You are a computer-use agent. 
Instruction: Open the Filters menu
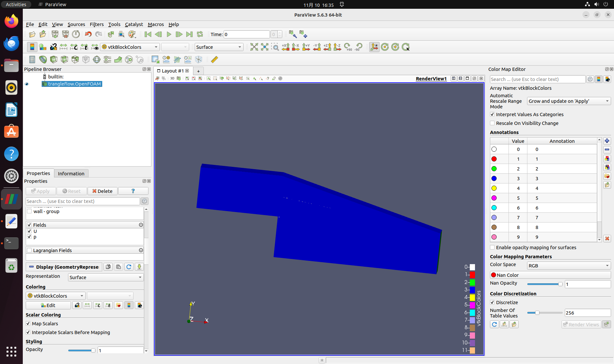[97, 24]
